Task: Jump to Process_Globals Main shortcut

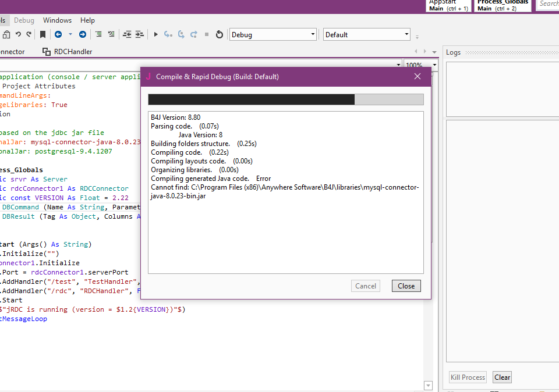Action: 503,5
